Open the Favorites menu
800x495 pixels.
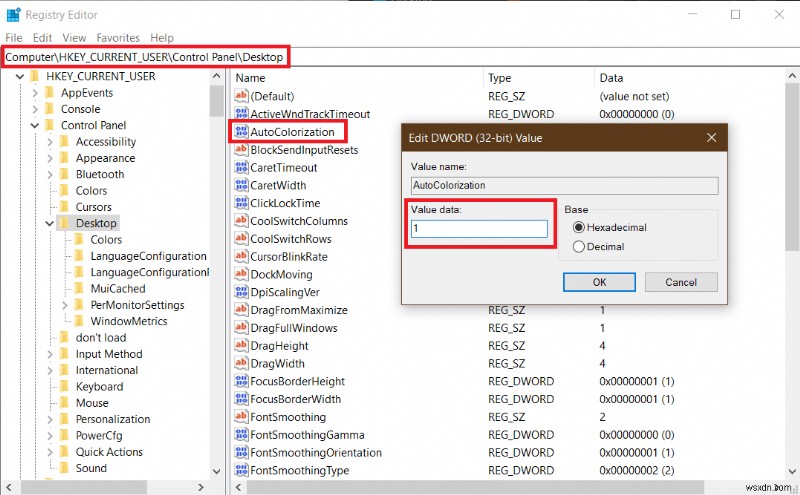[118, 38]
